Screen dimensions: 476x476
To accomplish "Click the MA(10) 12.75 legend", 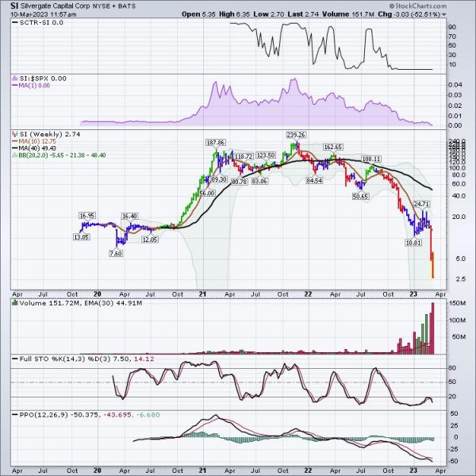I will pos(34,141).
